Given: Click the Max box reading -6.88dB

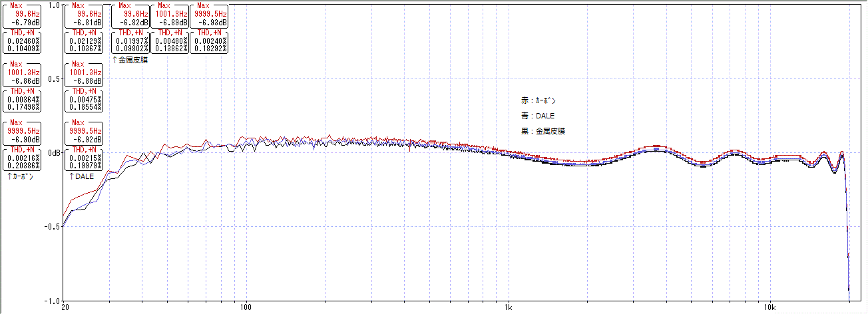Looking at the screenshot, I should click(84, 74).
